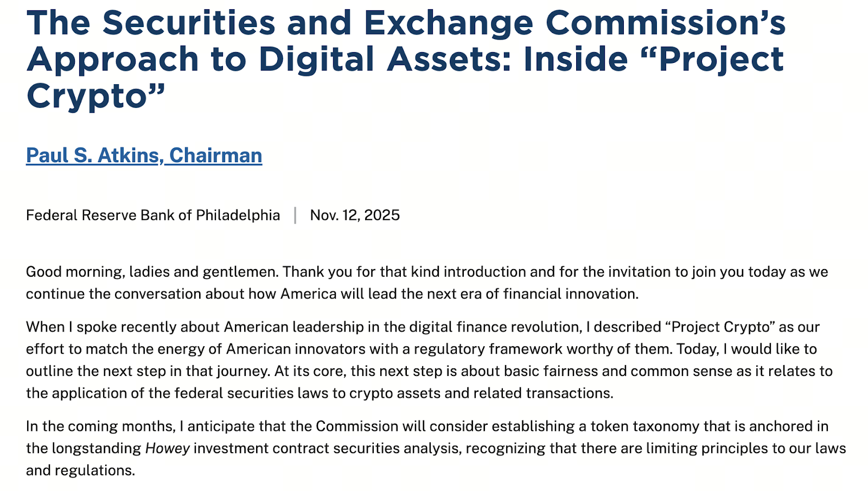Click the quoted "Project Crypto" in the second paragraph
This screenshot has height=491, width=868.
[x=721, y=327]
